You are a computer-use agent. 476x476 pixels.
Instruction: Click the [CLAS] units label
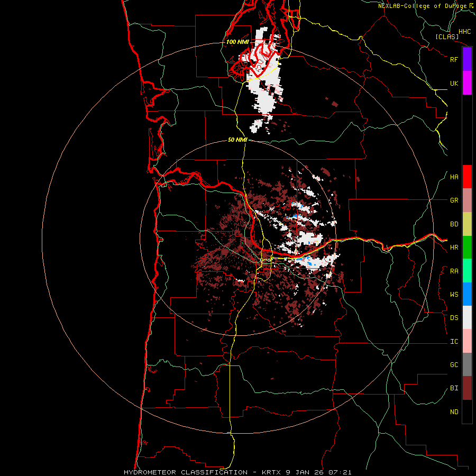pyautogui.click(x=447, y=36)
